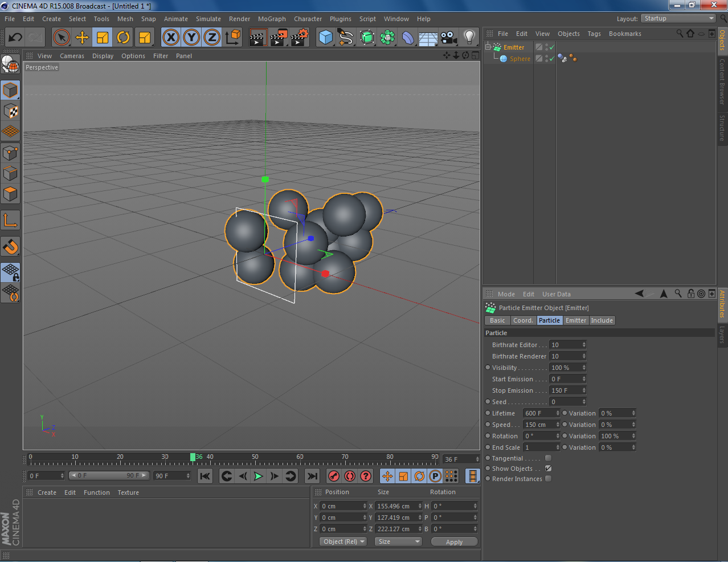Screen dimensions: 728x562
Task: Click the Record Active Objects button
Action: point(334,476)
